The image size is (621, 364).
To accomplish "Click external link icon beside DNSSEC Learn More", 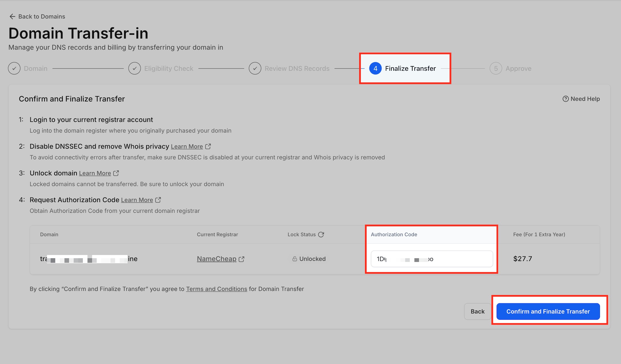I will coord(208,146).
